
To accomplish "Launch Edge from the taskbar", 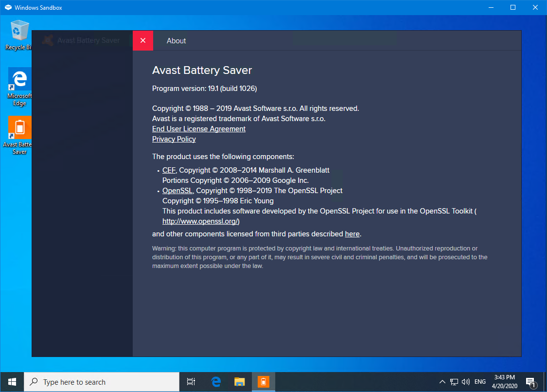I will [216, 382].
